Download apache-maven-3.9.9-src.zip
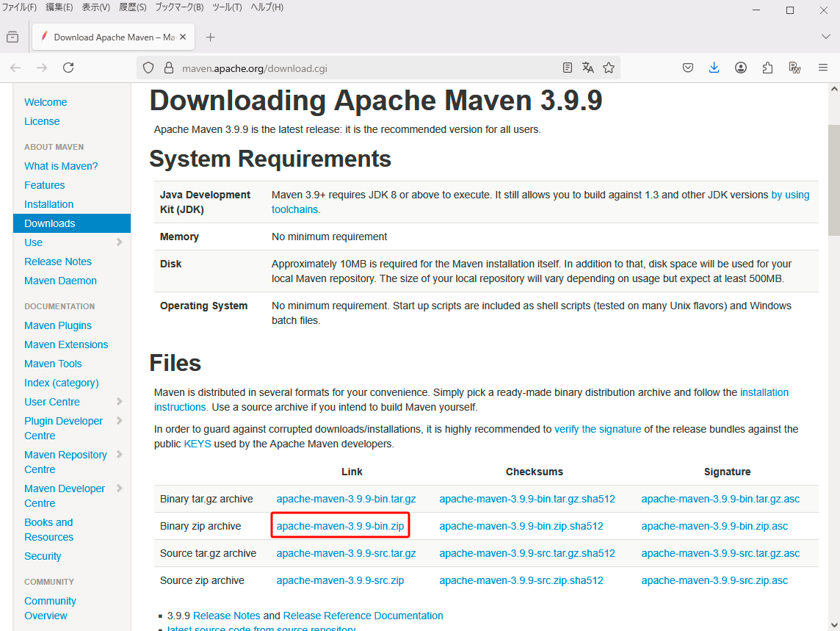The image size is (840, 631). (x=340, y=580)
